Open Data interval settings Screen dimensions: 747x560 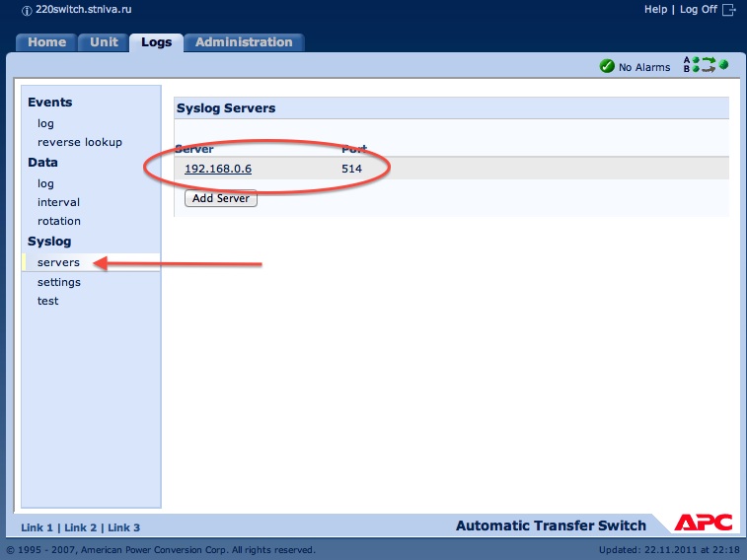[58, 203]
